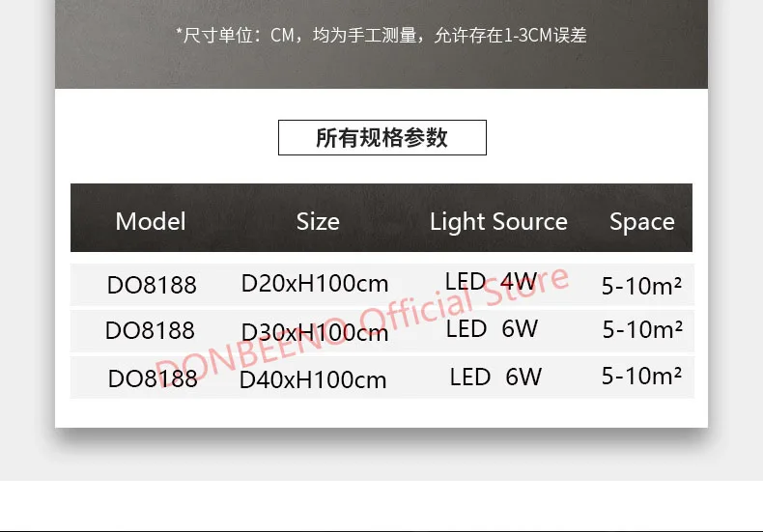Select DO8188 in the D20xH100cm row
Screen dimensions: 763x532
click(x=152, y=285)
